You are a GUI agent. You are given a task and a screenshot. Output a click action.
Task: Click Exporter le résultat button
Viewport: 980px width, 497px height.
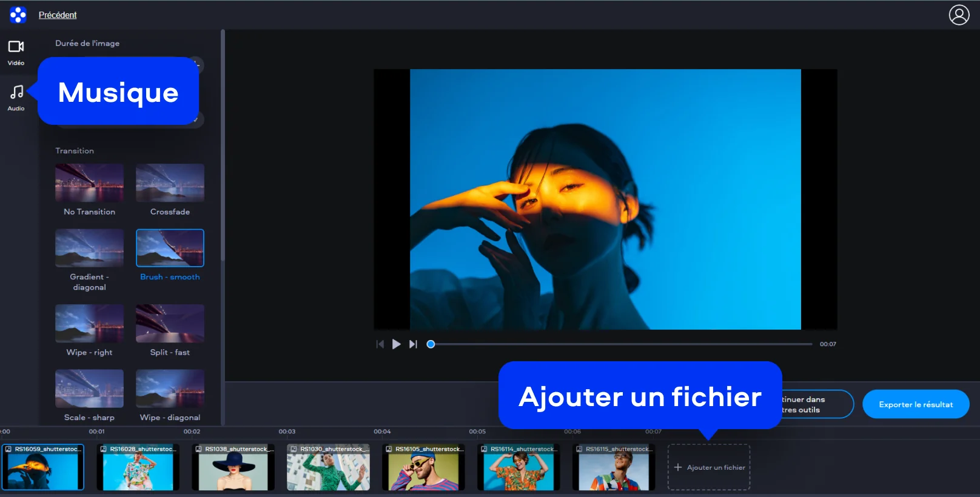pos(915,404)
